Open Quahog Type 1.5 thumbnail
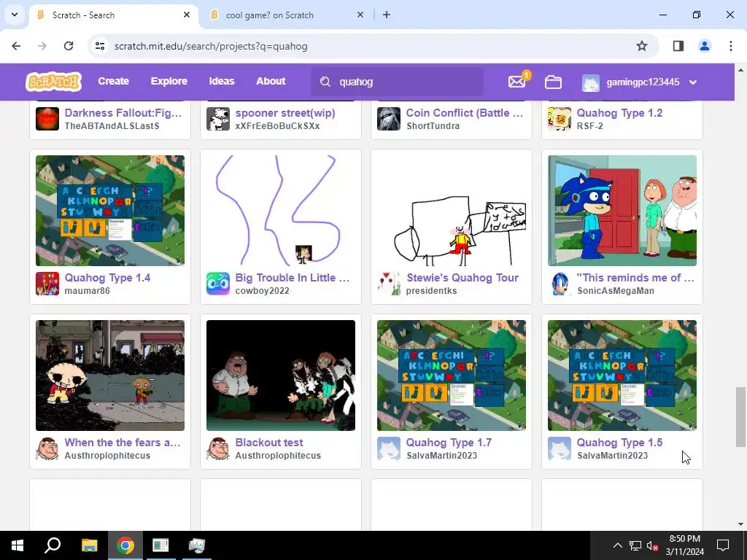This screenshot has width=747, height=560. tap(622, 376)
